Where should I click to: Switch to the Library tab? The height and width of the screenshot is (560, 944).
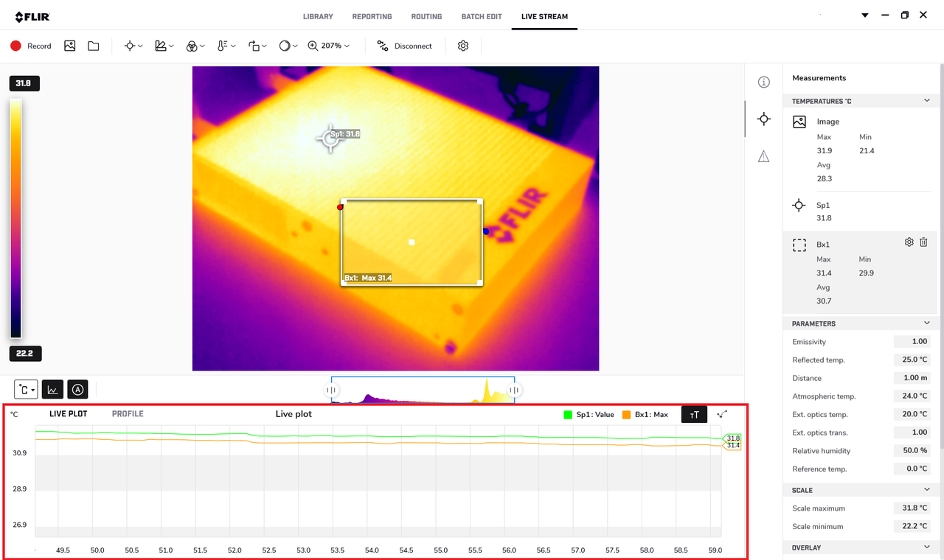(318, 16)
